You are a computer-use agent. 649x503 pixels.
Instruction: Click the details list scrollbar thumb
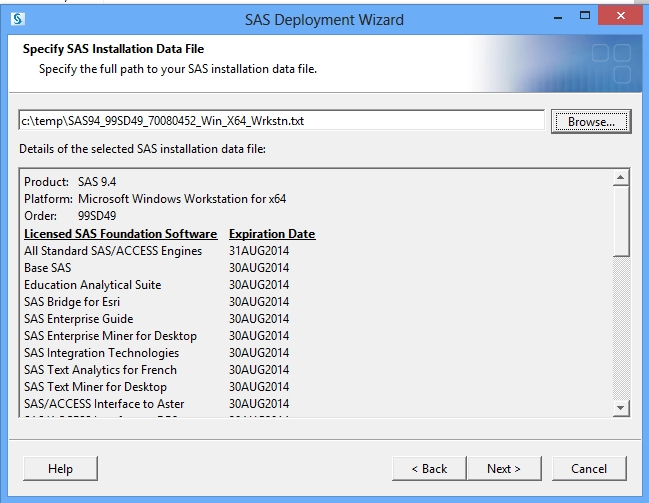pyautogui.click(x=620, y=221)
